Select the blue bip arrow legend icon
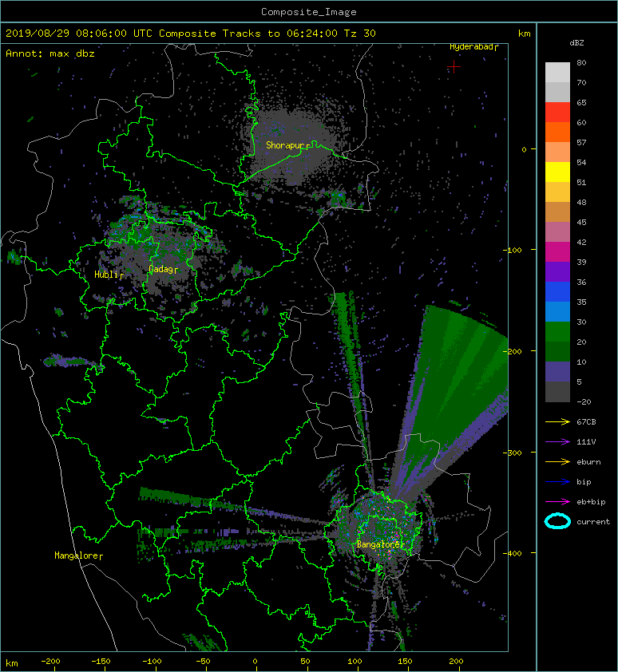Viewport: 618px width, 672px height. [557, 482]
